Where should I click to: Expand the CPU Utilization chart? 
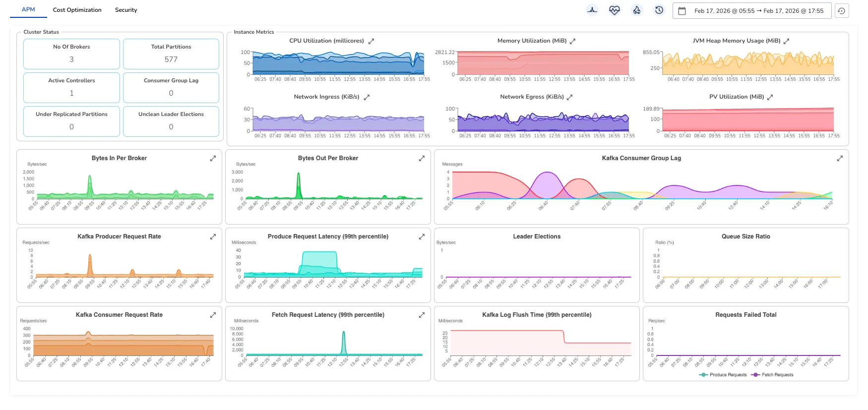tap(371, 41)
